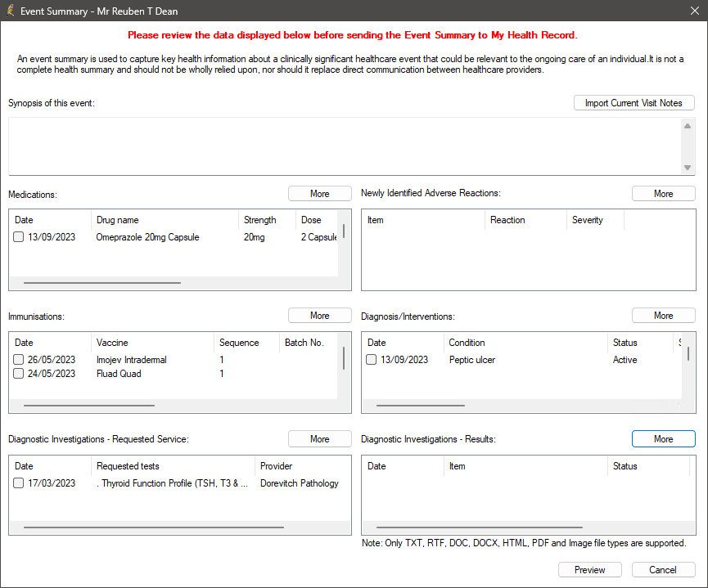Click the Immunisations horizontal scrollbar
This screenshot has width=708, height=588.
click(89, 406)
